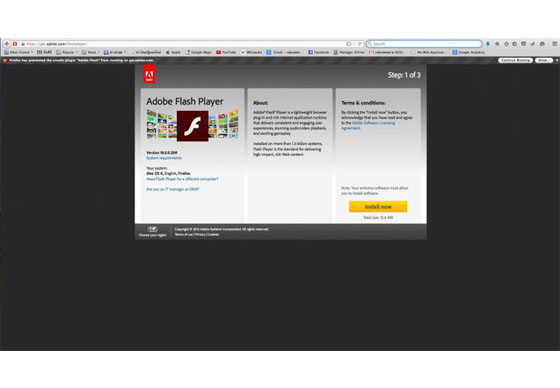Click the Bookmark star toolbar icon
The image size is (560, 388).
pyautogui.click(x=506, y=44)
